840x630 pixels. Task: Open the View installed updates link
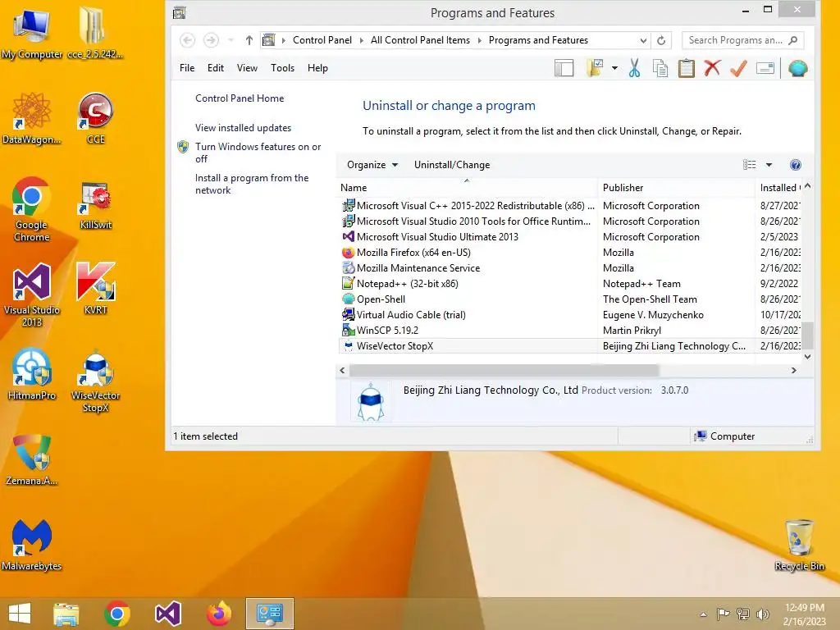243,127
